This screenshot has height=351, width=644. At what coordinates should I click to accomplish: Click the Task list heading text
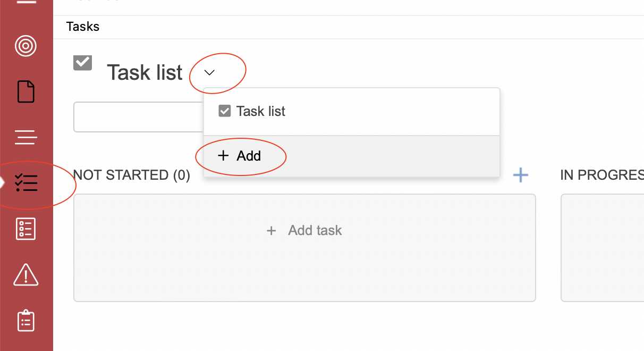tap(145, 72)
